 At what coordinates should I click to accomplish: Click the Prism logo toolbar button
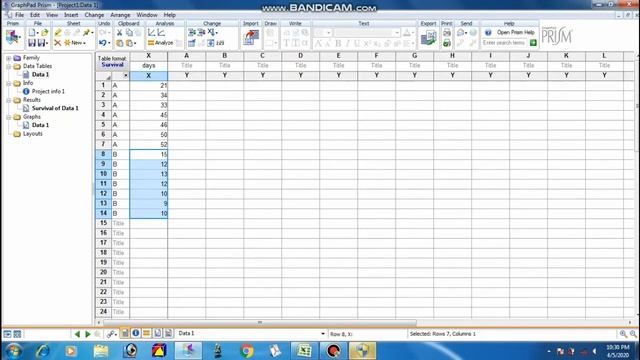click(13, 37)
